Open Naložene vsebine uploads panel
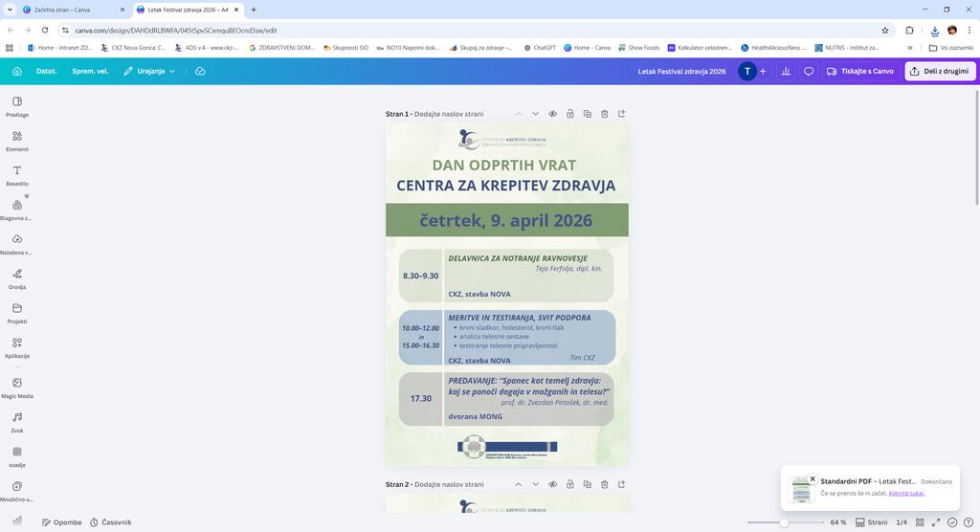 coord(17,243)
